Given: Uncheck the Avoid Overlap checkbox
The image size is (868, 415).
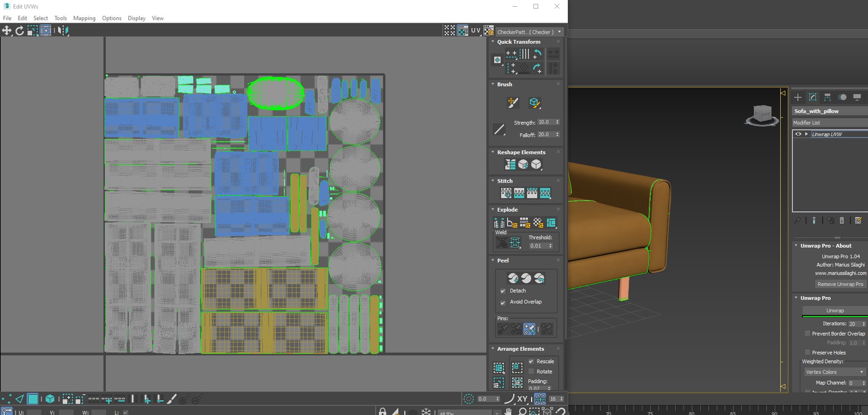Looking at the screenshot, I should [x=503, y=303].
